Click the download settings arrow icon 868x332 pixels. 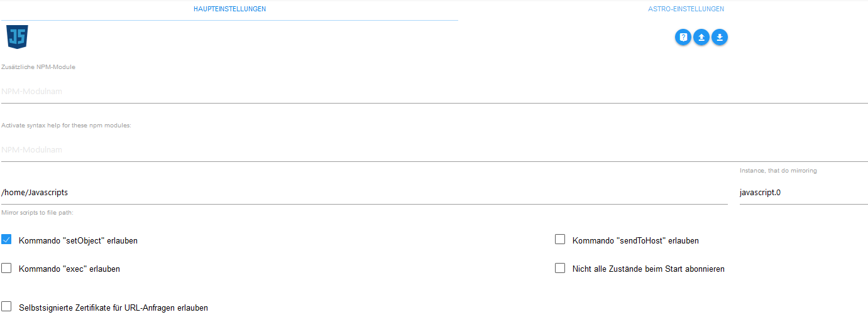[x=720, y=37]
